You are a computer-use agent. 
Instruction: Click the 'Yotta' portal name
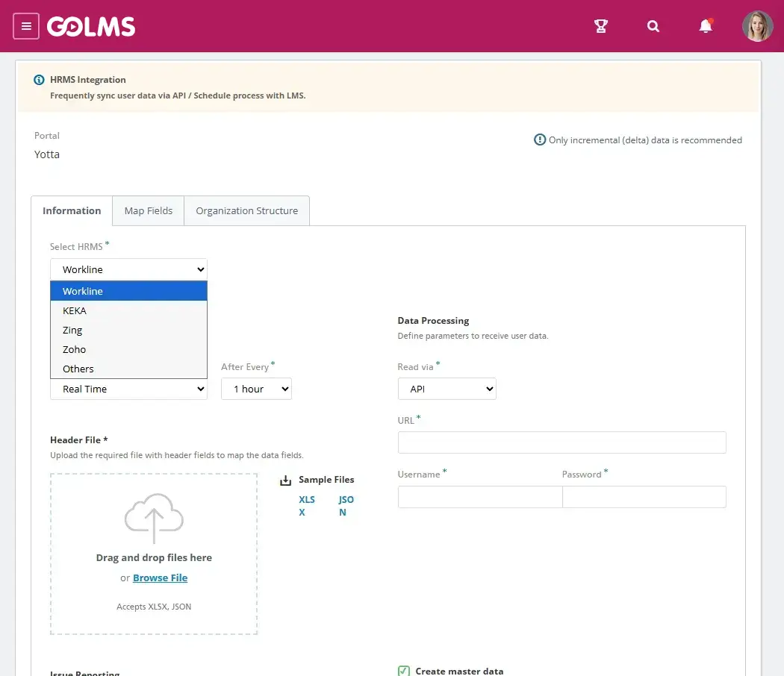pos(47,154)
